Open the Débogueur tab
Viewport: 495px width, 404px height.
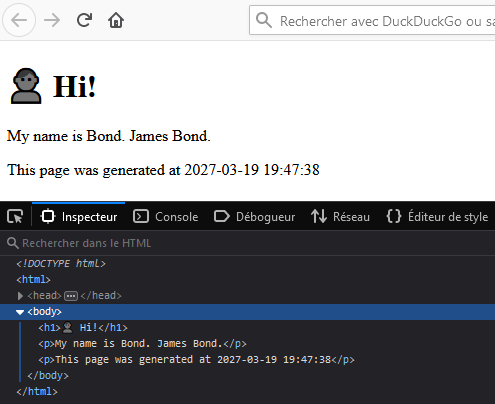(x=255, y=217)
